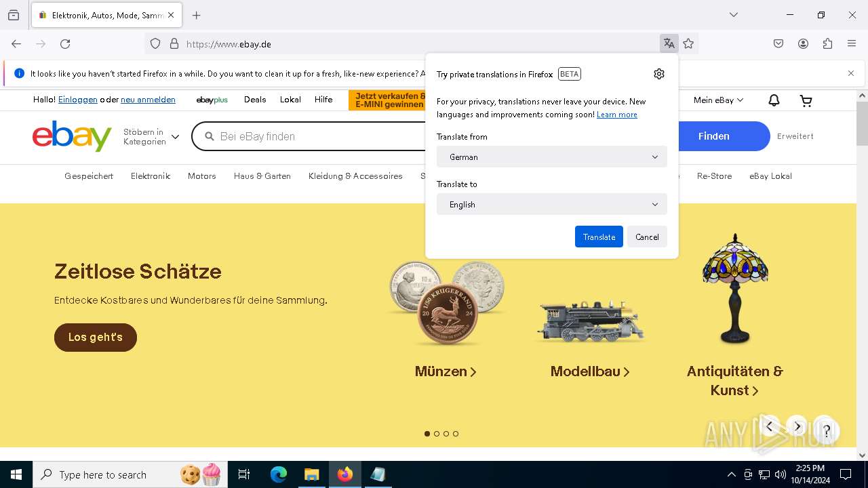Select the Re-Store category
The width and height of the screenshot is (868, 488).
[715, 176]
